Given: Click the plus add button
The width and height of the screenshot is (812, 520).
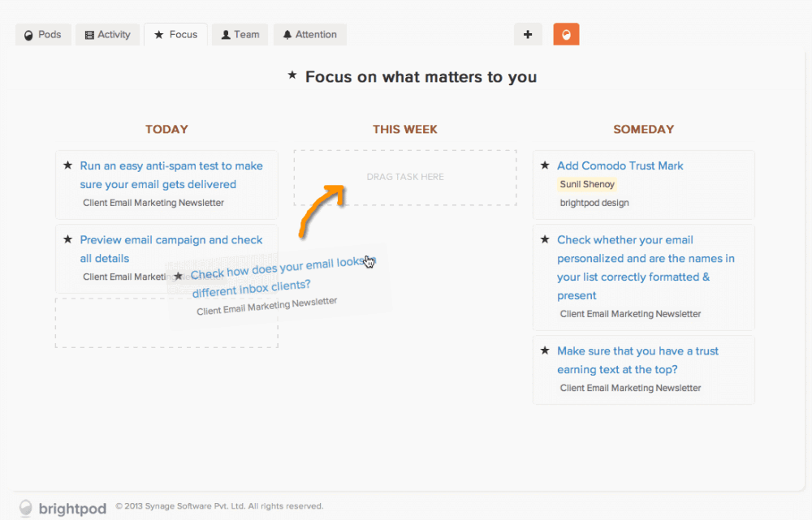Looking at the screenshot, I should [528, 34].
